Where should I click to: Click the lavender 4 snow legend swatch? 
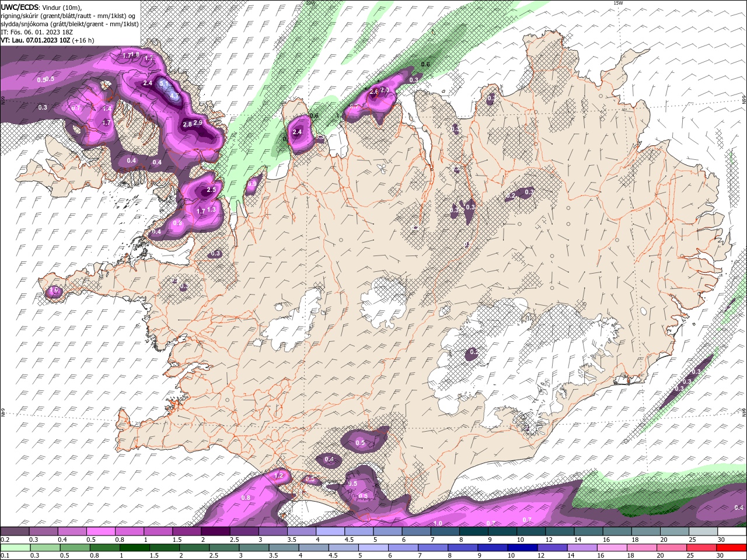(330, 531)
